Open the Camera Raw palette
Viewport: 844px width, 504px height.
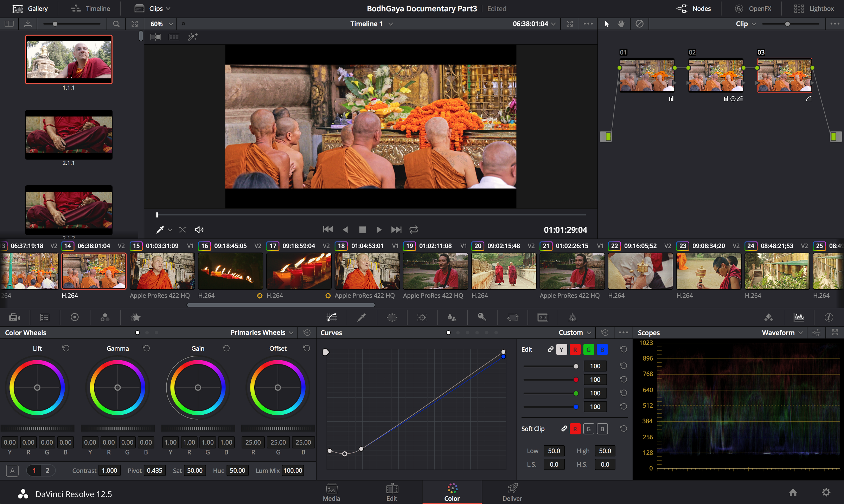(14, 317)
